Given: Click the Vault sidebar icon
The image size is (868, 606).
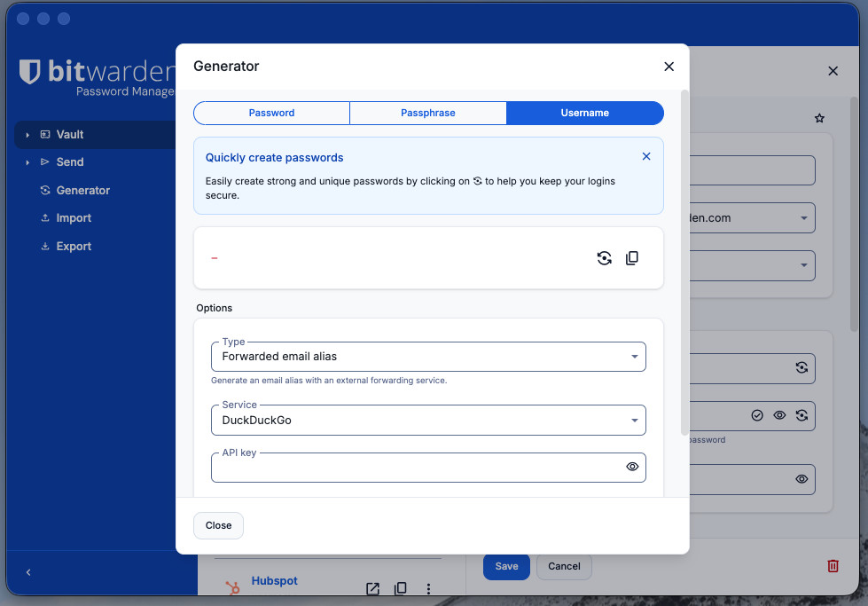Looking at the screenshot, I should [45, 135].
